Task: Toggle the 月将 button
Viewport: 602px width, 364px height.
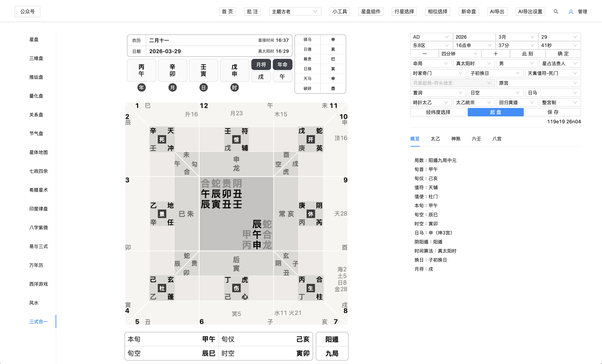Action: tap(261, 64)
